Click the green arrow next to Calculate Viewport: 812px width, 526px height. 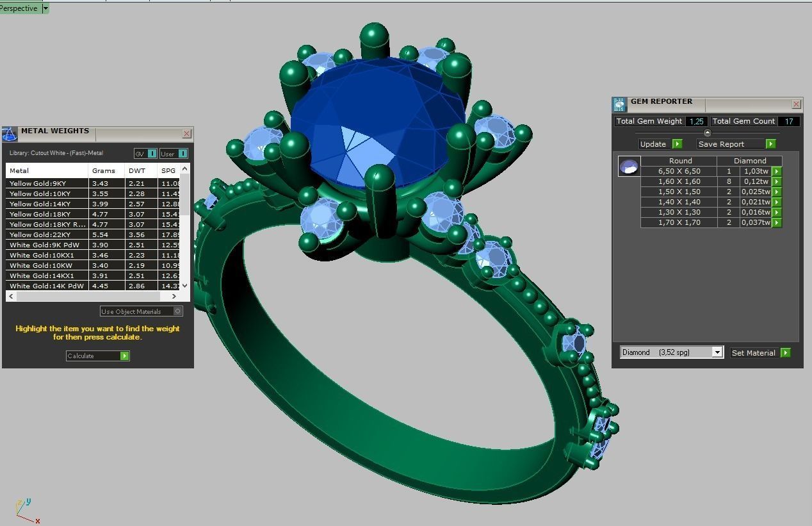pos(124,356)
